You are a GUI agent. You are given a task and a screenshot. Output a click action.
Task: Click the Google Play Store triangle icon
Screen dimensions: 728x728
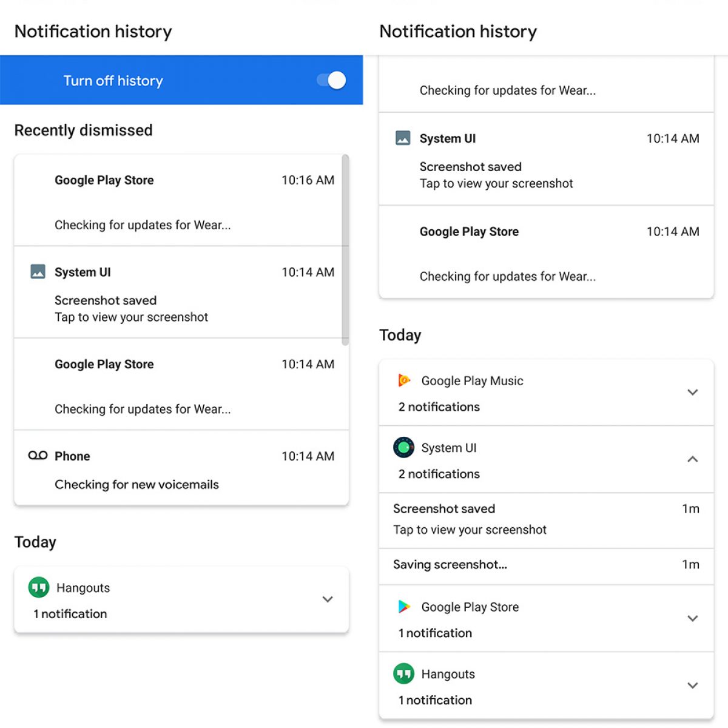point(404,607)
